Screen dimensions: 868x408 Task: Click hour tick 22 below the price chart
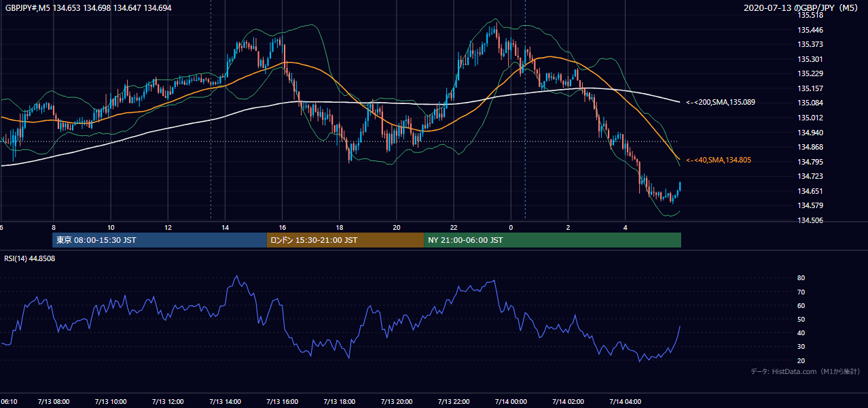(454, 227)
